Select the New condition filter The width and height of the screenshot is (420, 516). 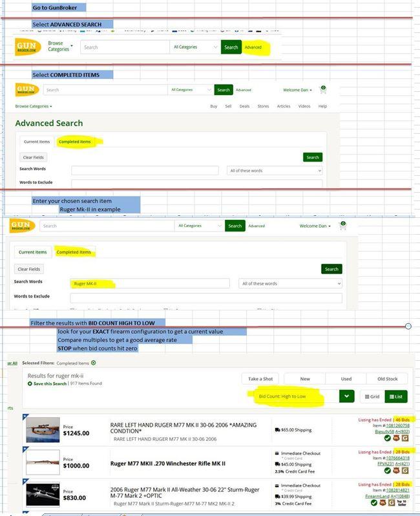[x=305, y=379]
